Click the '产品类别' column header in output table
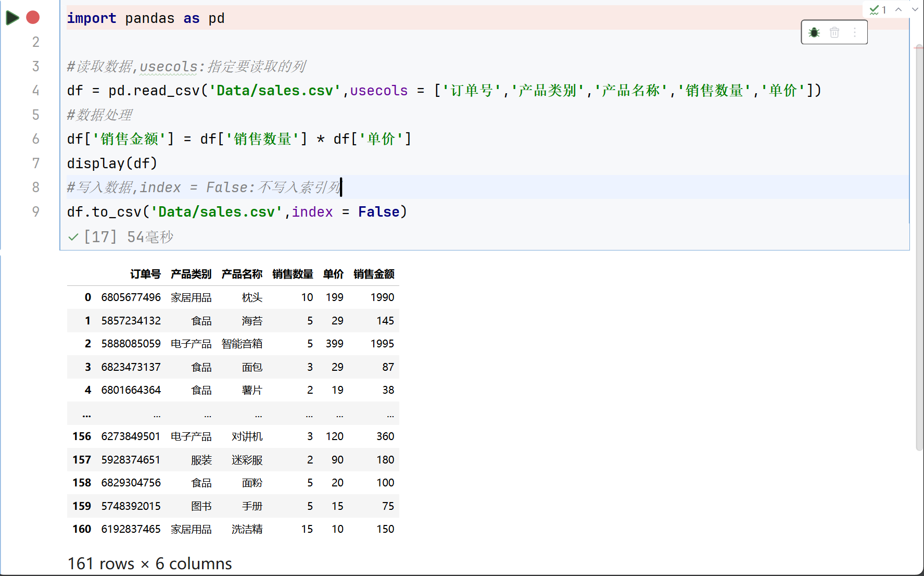 (x=191, y=274)
